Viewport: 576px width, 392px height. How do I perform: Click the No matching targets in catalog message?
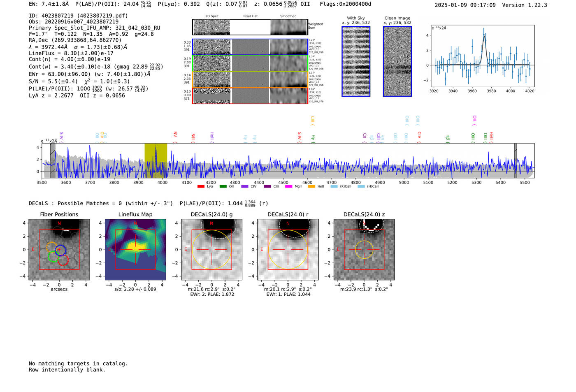click(x=78, y=364)
